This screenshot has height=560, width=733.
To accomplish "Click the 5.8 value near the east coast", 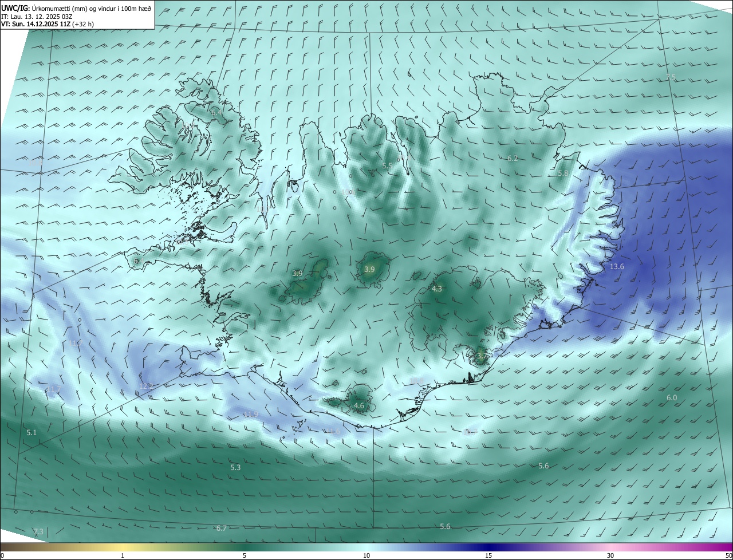I will click(x=563, y=173).
